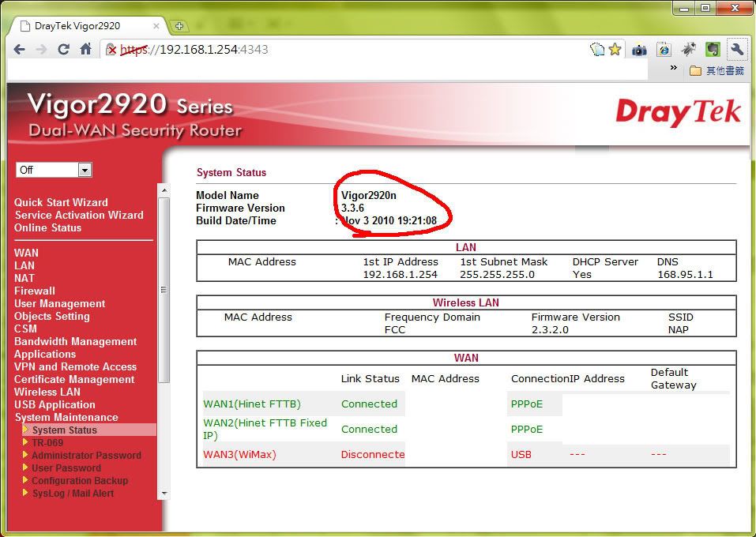Open Administrator Password settings
756x537 pixels.
[x=86, y=455]
